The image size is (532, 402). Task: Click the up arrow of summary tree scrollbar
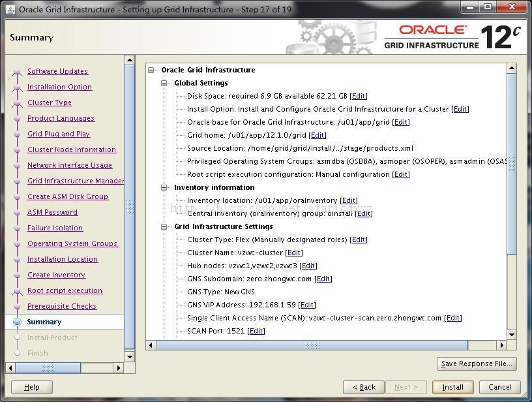[512, 69]
